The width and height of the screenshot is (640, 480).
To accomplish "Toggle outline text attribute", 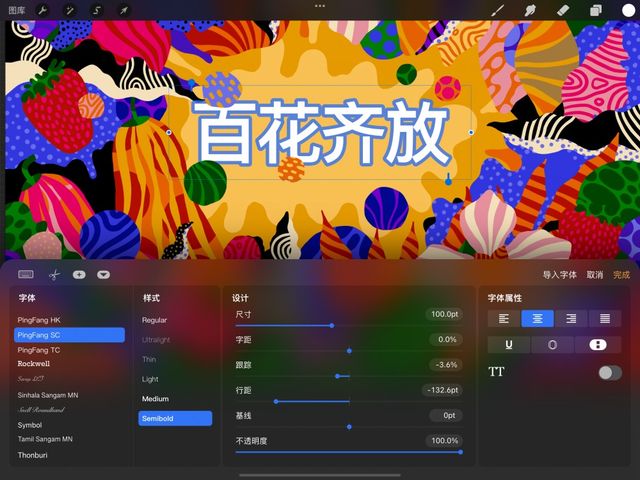I will pyautogui.click(x=553, y=345).
